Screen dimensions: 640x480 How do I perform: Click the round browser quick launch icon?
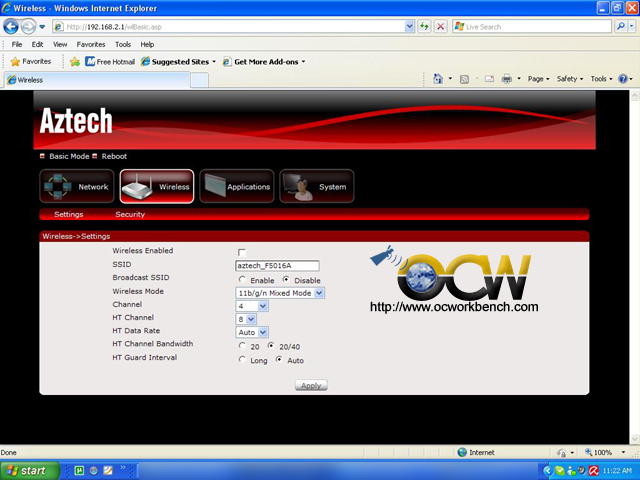(x=93, y=471)
